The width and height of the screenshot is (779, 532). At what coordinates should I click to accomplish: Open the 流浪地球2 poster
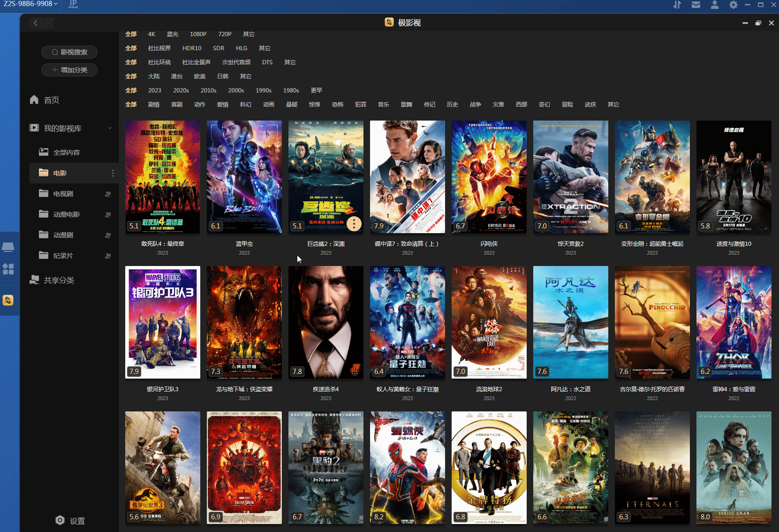[x=489, y=322]
